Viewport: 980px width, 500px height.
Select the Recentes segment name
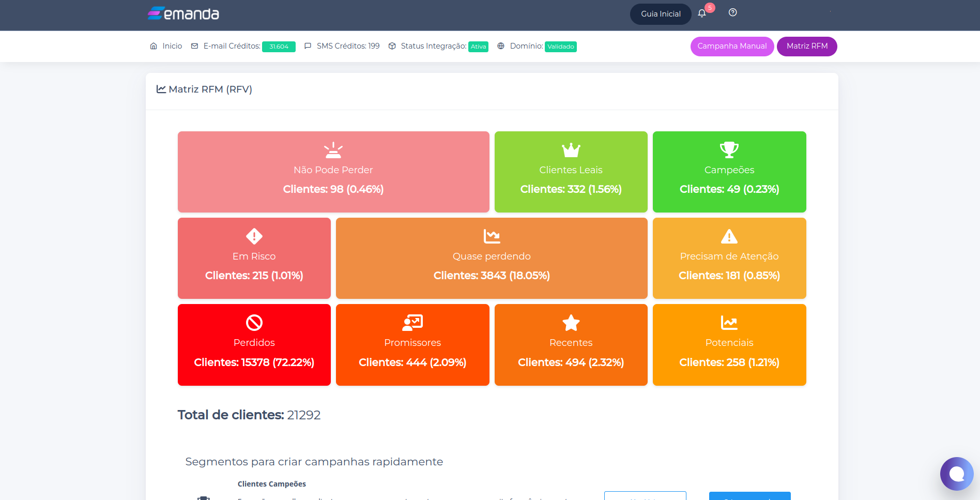coord(571,343)
